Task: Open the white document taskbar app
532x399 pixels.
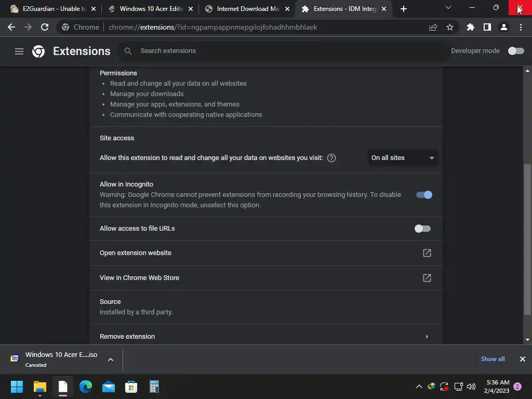Action: click(63, 387)
